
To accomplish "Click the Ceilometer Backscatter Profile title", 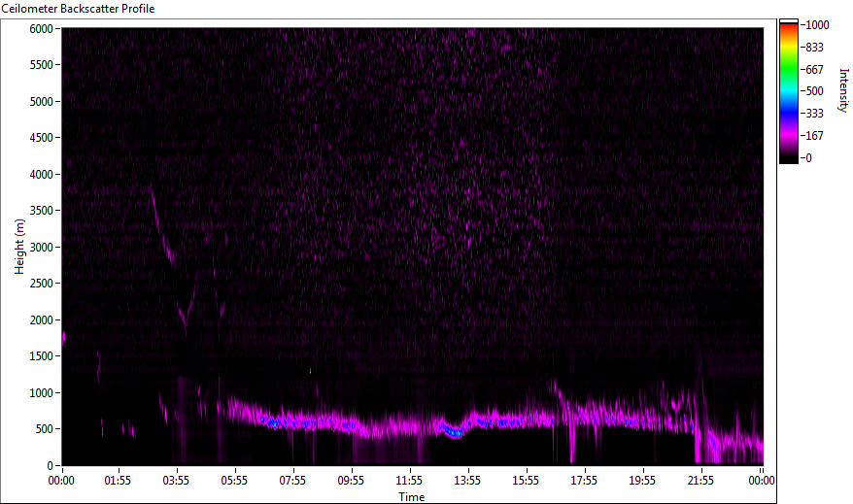I will tap(78, 9).
